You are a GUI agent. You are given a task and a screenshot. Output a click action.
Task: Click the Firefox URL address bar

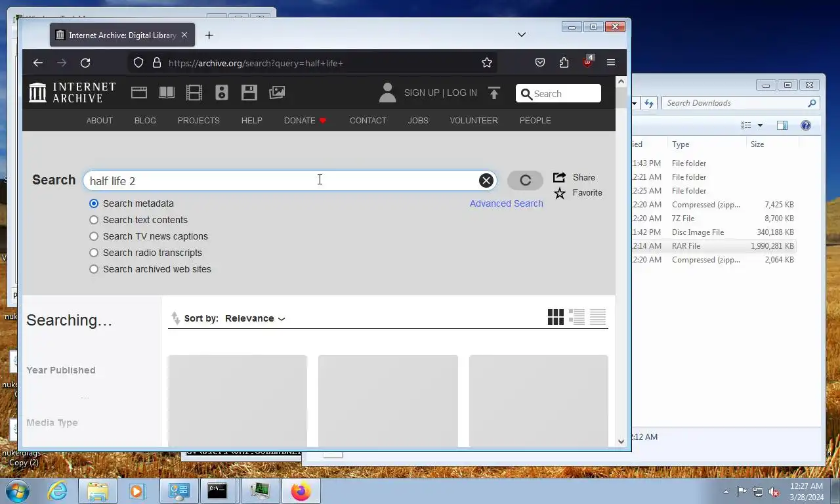(312, 63)
